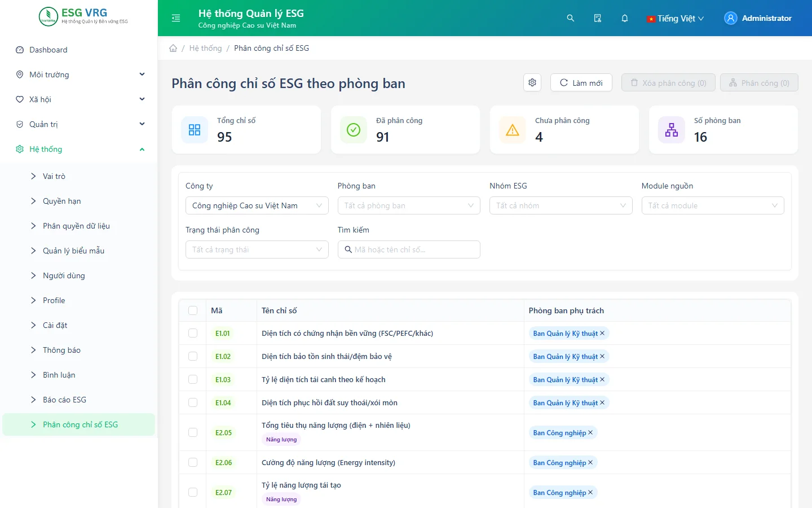The height and width of the screenshot is (508, 812).
Task: Click the Hệ thống gear icon in sidebar
Action: (20, 149)
